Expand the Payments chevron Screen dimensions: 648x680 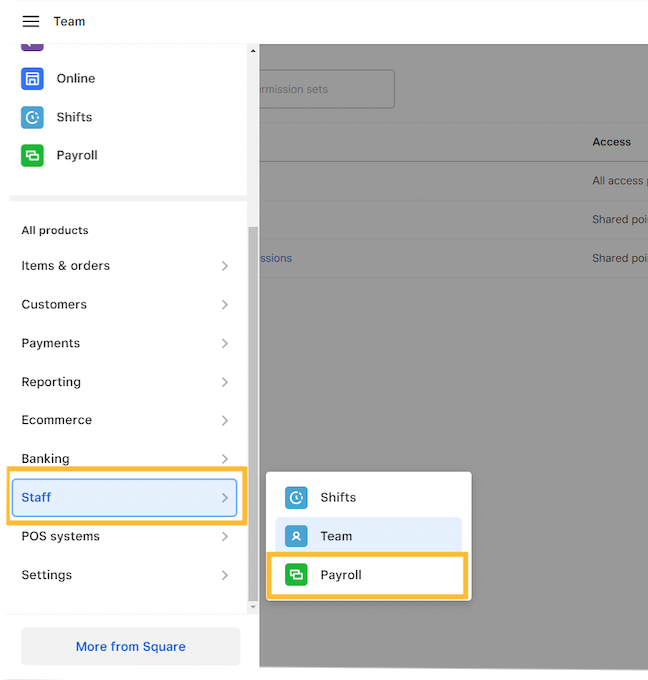225,343
